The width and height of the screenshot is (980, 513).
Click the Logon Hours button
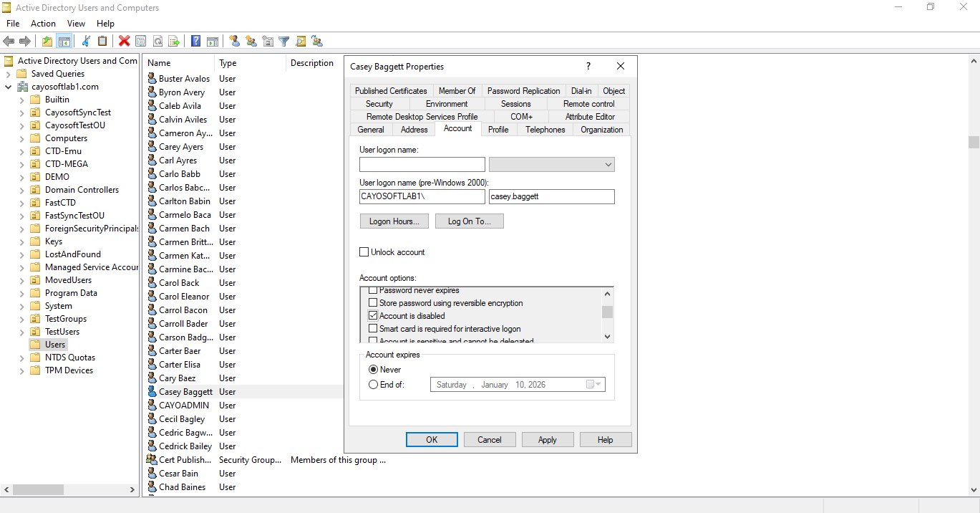tap(394, 221)
